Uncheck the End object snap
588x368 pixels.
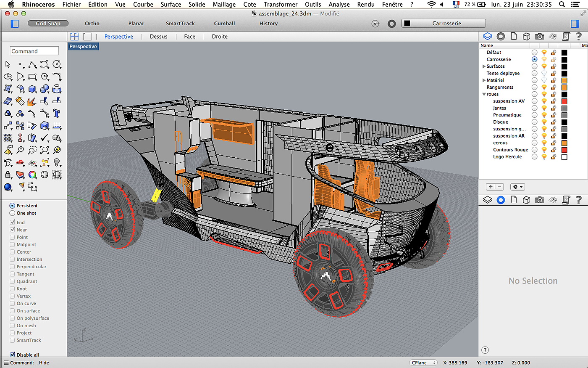(x=13, y=222)
